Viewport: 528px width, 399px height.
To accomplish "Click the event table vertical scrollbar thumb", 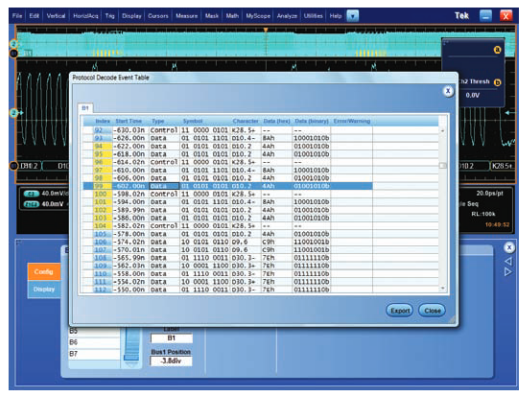I will [443, 165].
